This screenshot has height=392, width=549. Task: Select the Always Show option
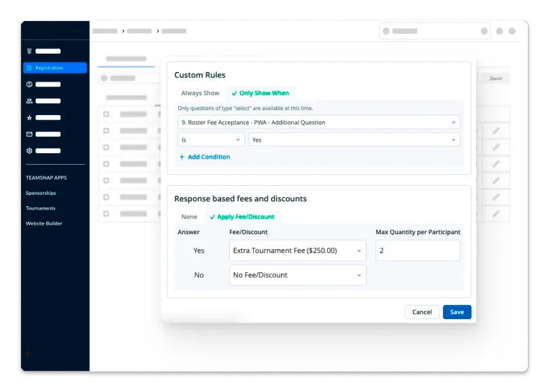click(x=200, y=93)
